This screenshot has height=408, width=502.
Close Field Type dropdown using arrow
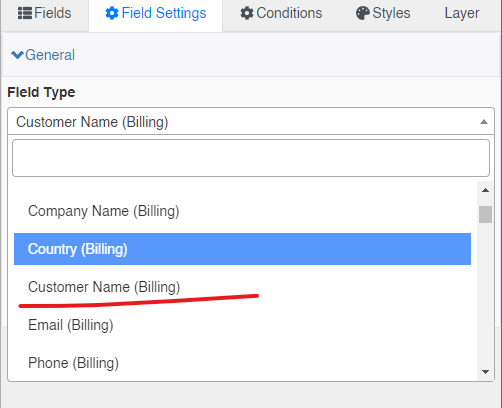[x=484, y=122]
